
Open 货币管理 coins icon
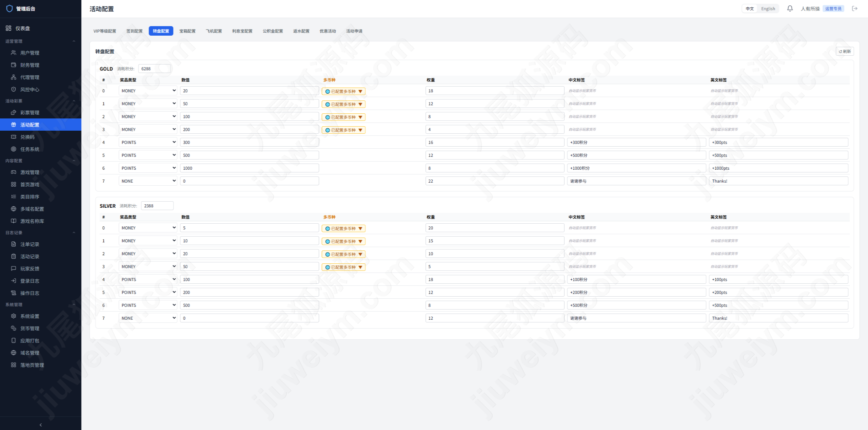pos(14,328)
